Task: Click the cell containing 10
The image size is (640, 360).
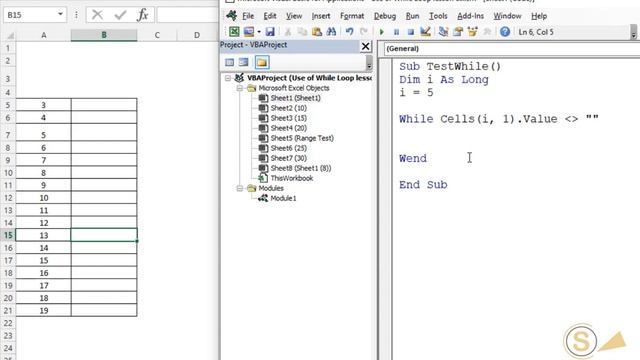Action: point(44,198)
